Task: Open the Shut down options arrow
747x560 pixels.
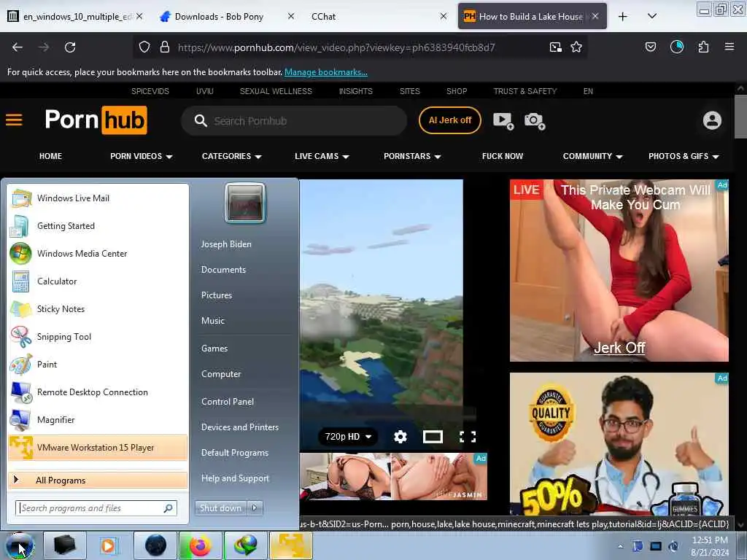Action: tap(255, 508)
